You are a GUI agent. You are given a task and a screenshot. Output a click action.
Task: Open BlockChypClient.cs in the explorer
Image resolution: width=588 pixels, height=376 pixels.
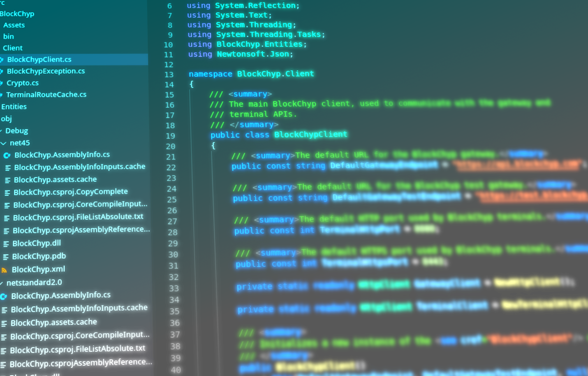point(39,60)
